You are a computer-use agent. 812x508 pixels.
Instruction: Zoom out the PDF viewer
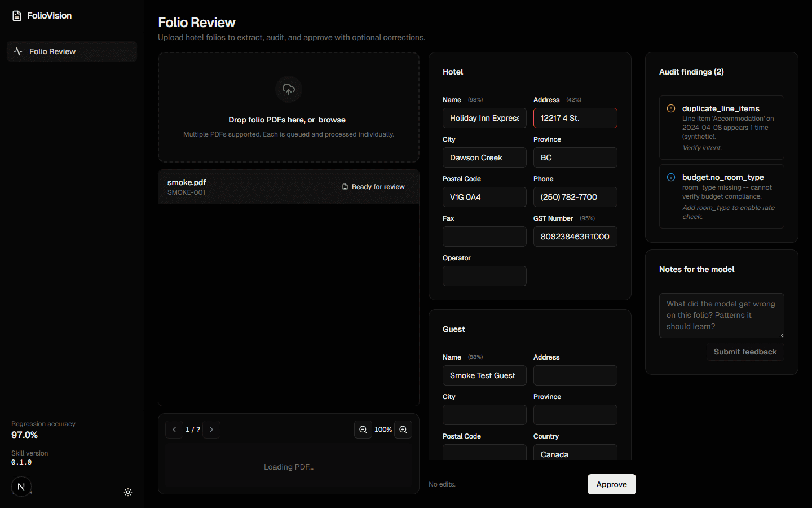click(363, 430)
